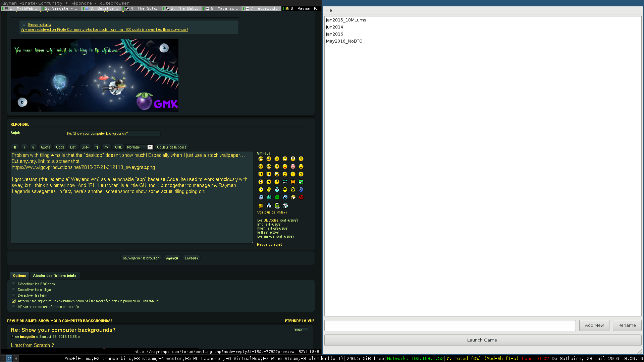The height and width of the screenshot is (362, 644).
Task: Insert the exclamation mark smiley
Action: pyautogui.click(x=293, y=174)
